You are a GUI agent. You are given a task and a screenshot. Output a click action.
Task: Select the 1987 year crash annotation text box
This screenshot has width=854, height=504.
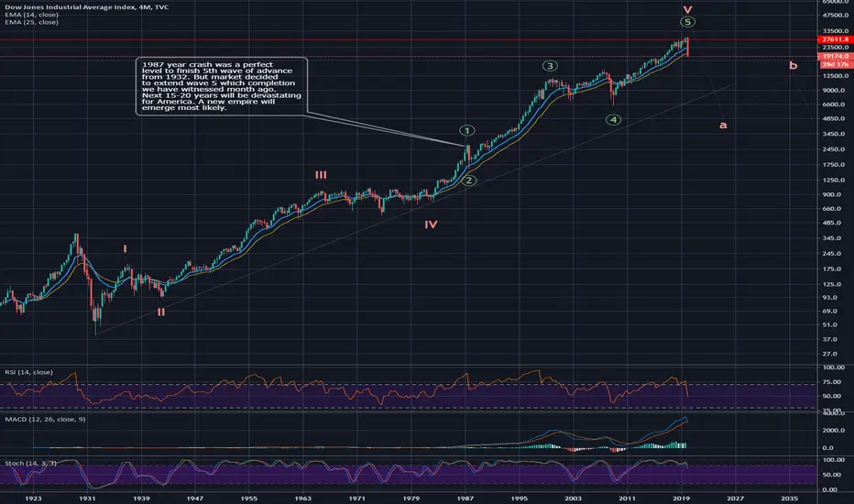point(222,86)
